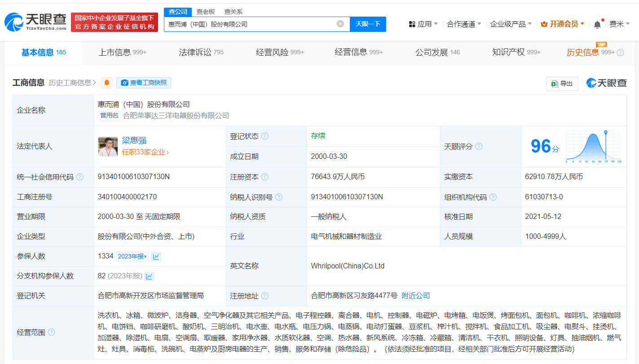Switch to the 法律诉讼 tab
The height and width of the screenshot is (364, 639).
[x=201, y=53]
